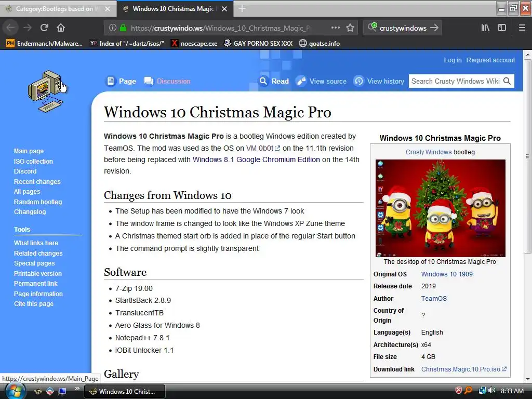Submit search with the go arrow
532x399 pixels.
coord(434,28)
